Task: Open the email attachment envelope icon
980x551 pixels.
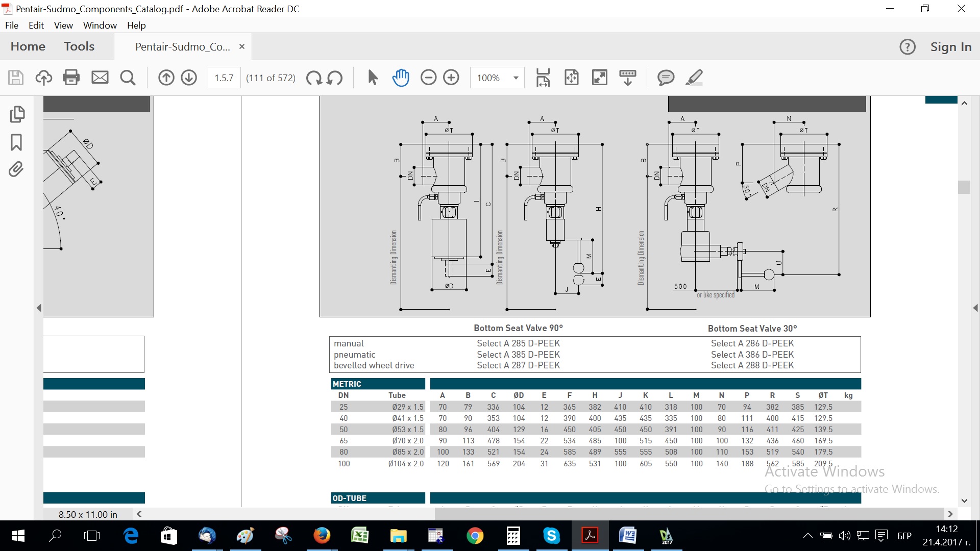Action: 100,78
